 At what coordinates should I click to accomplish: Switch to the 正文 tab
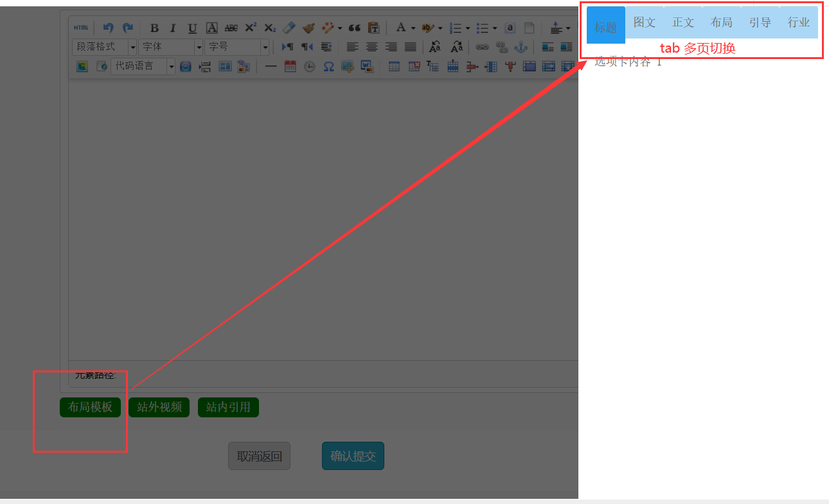coord(683,22)
